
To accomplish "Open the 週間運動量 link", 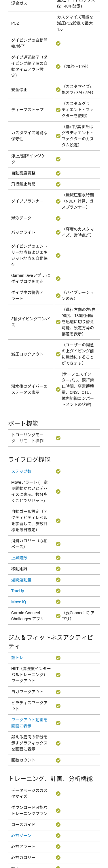I will point(21,580).
